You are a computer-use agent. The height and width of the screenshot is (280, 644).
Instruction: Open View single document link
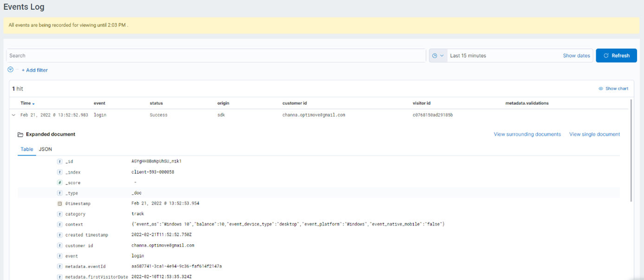594,134
